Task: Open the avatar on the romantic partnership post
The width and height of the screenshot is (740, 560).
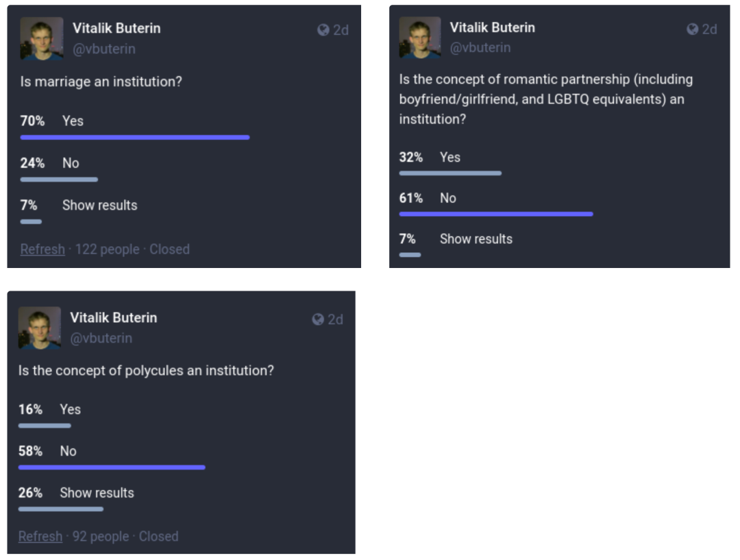Action: (419, 38)
